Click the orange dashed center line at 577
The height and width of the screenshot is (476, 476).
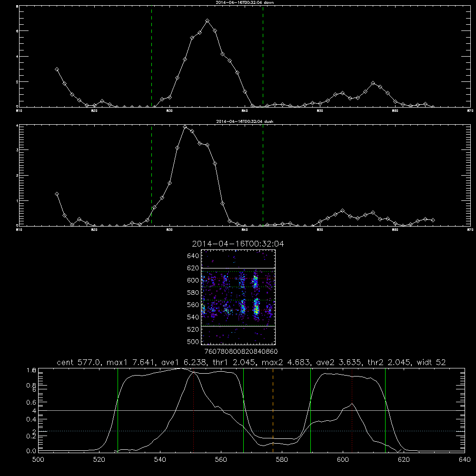273,410
